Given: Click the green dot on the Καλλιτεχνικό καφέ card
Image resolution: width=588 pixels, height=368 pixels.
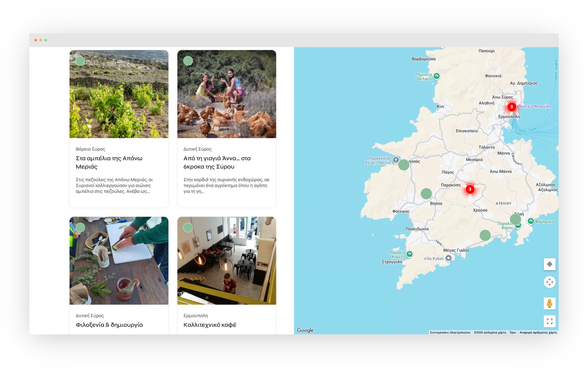Looking at the screenshot, I should [188, 228].
